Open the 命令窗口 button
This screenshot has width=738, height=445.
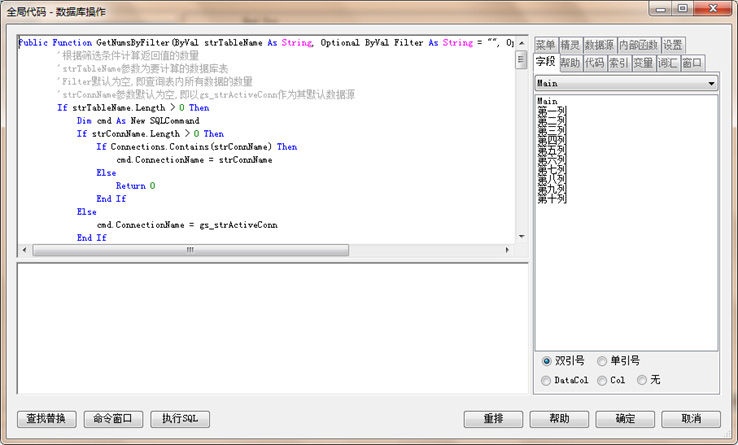click(113, 419)
